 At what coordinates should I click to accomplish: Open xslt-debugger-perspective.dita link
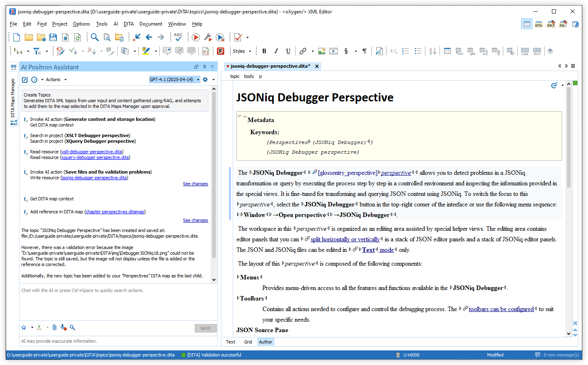(x=92, y=152)
